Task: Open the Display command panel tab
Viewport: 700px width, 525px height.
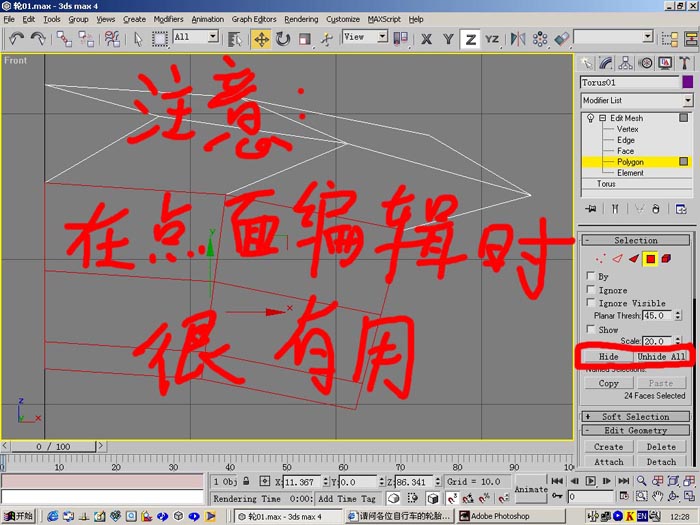Action: coord(665,63)
